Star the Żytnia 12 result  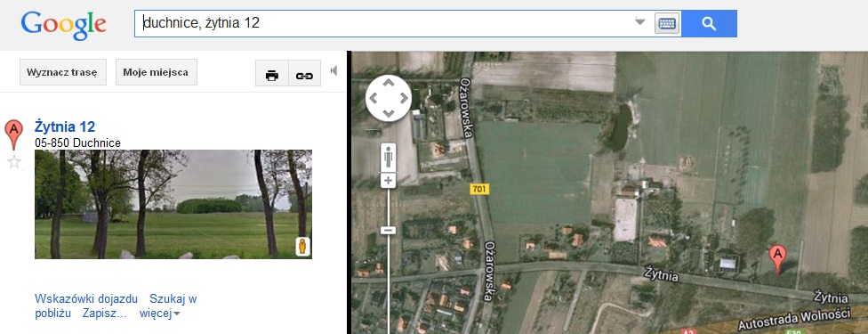(x=14, y=162)
